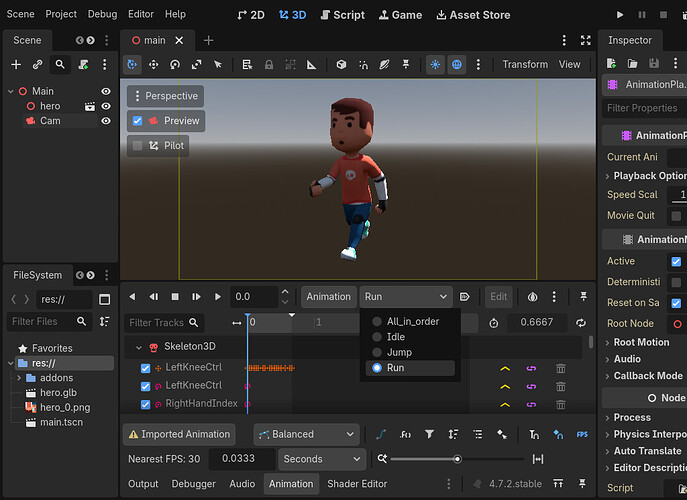
Task: Uncheck Reset on Save checkbox
Action: pos(676,303)
